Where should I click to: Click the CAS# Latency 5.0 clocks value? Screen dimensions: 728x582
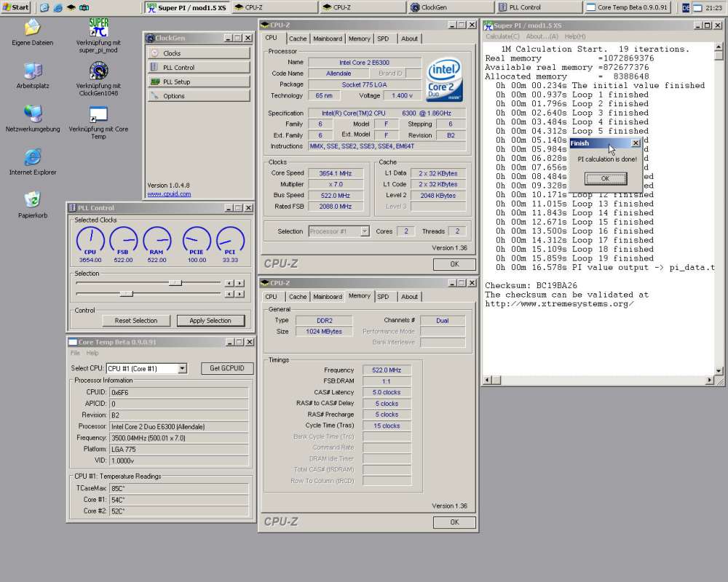(x=387, y=392)
